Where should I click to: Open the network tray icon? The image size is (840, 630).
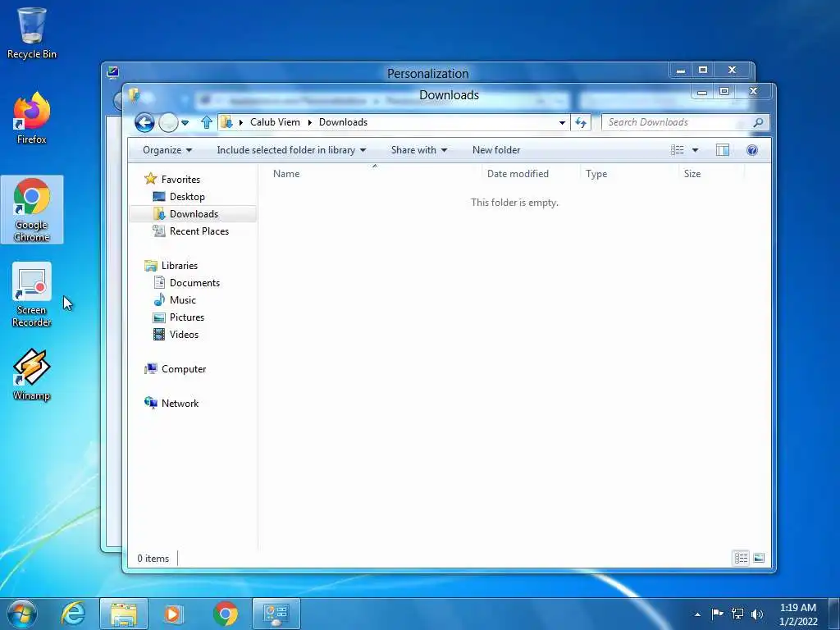coord(737,614)
